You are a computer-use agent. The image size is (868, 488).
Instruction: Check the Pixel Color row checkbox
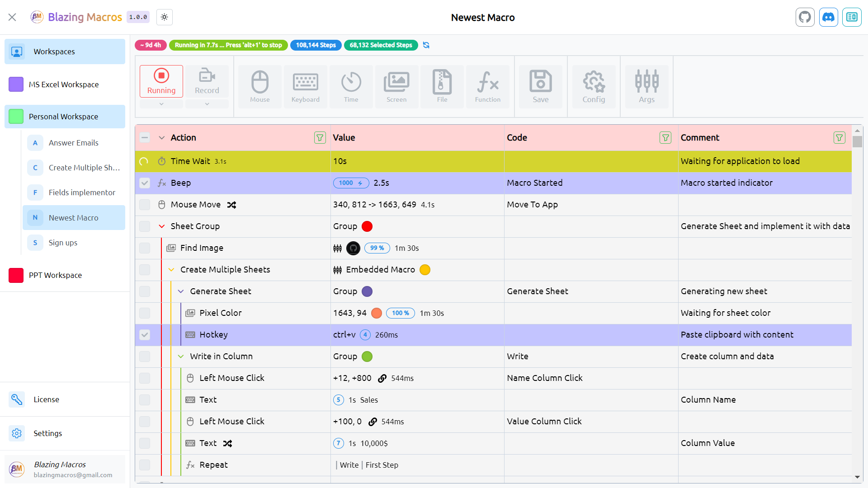[x=145, y=313]
